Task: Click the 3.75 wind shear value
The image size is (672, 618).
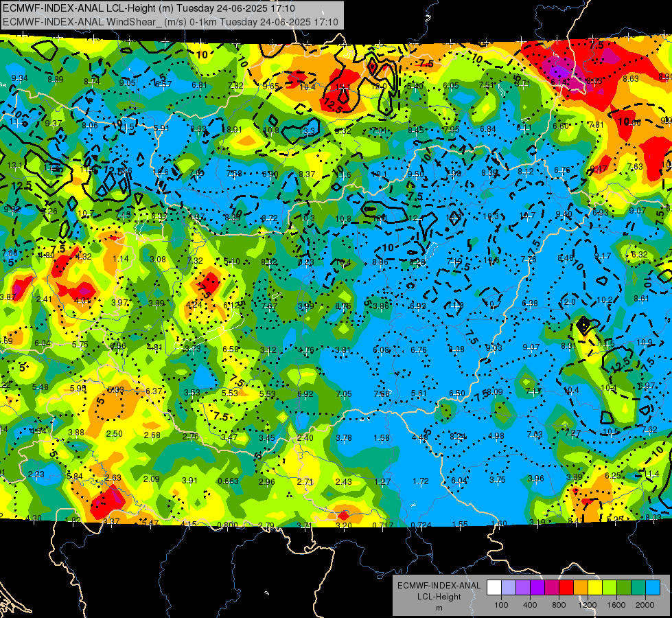Action: 497,480
